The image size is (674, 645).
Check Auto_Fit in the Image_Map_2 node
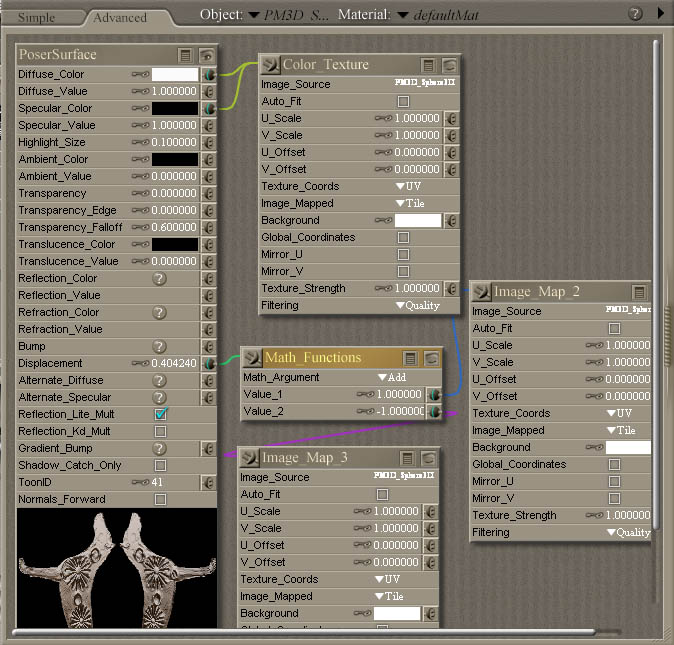(615, 329)
